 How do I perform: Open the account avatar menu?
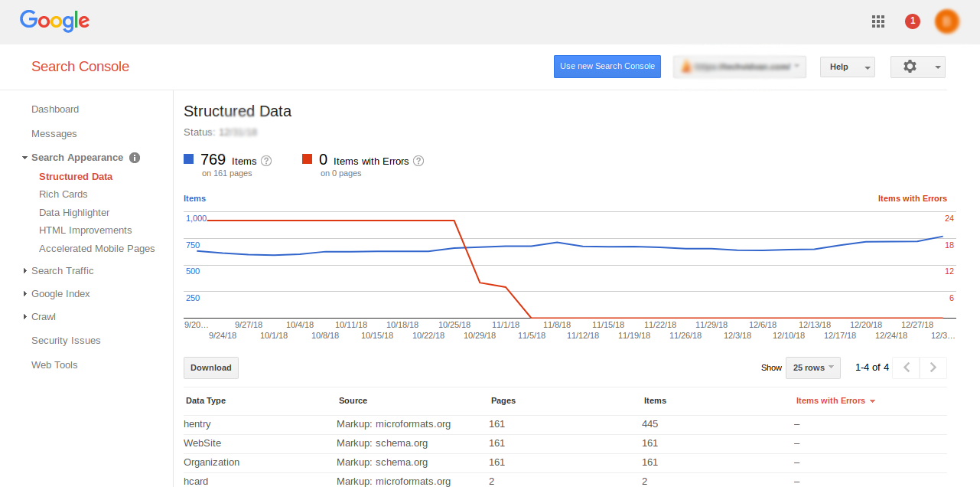tap(947, 21)
